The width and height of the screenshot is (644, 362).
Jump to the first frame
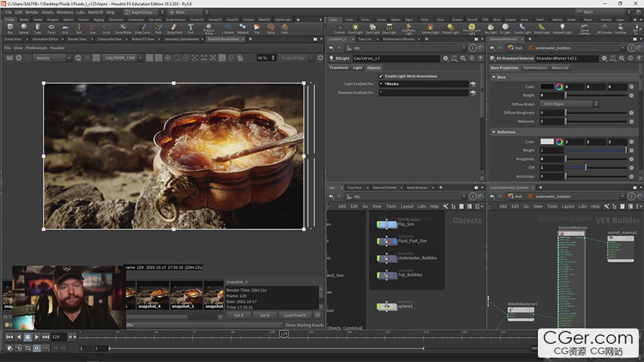point(10,337)
